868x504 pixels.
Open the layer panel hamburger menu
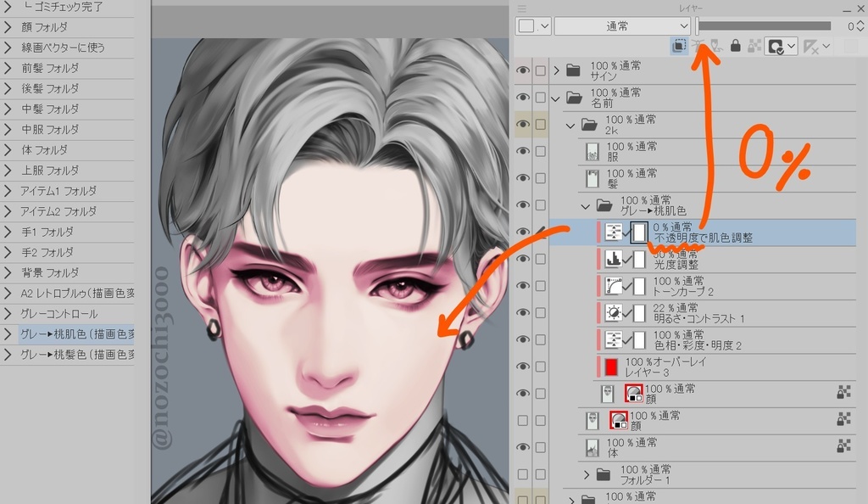click(x=522, y=8)
